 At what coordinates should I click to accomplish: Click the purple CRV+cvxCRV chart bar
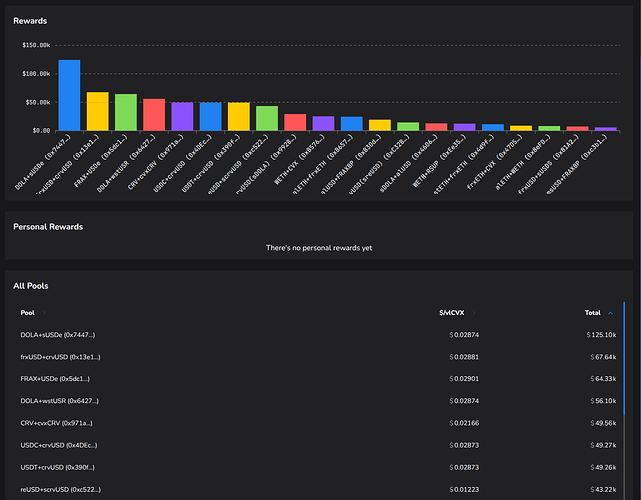(x=182, y=116)
